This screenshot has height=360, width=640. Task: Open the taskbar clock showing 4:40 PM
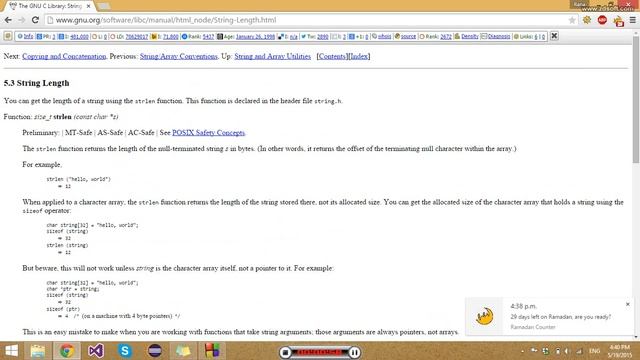620,351
